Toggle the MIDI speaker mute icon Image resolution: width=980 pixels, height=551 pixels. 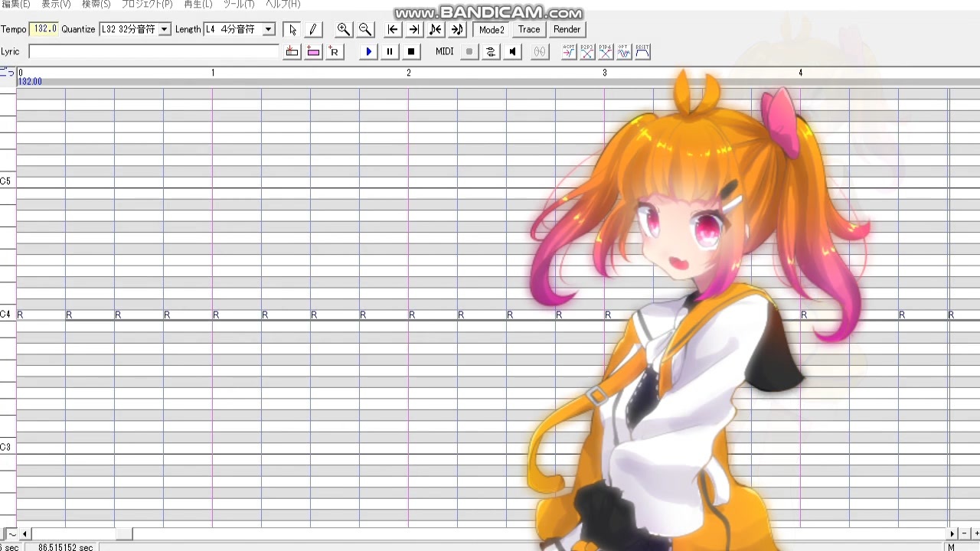coord(513,52)
